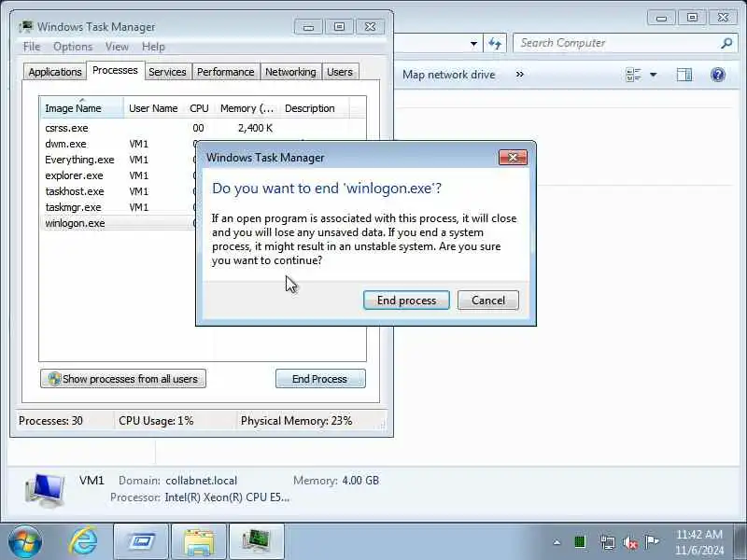The image size is (747, 560).
Task: Open Windows Explorer folder taskbar icon
Action: (x=199, y=541)
